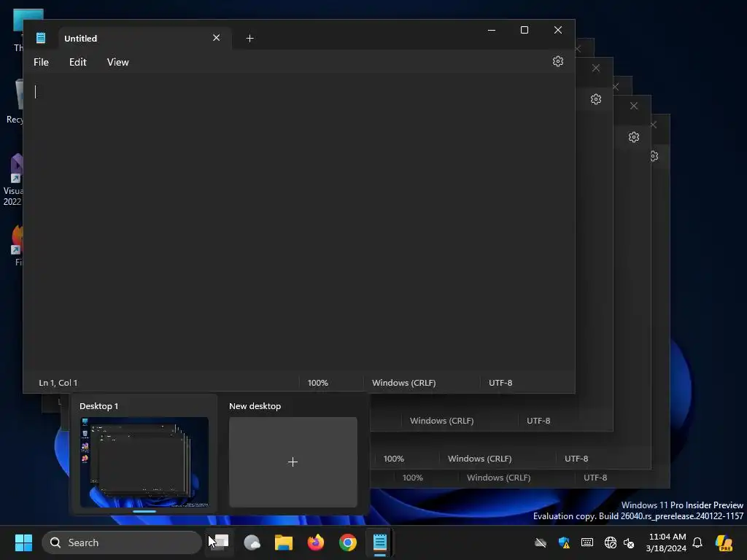This screenshot has height=560, width=747.
Task: Click the Task View taskbar button
Action: [220, 542]
